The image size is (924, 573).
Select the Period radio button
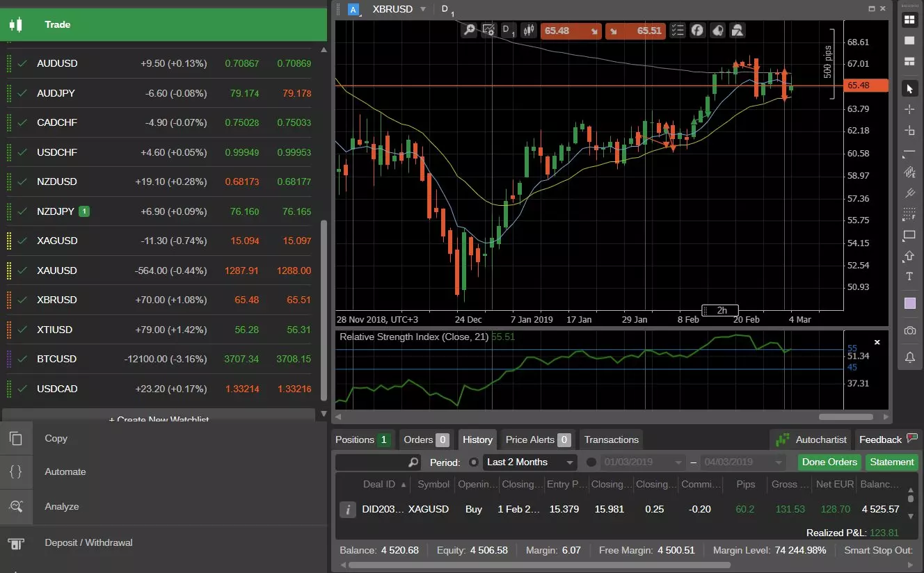point(475,462)
